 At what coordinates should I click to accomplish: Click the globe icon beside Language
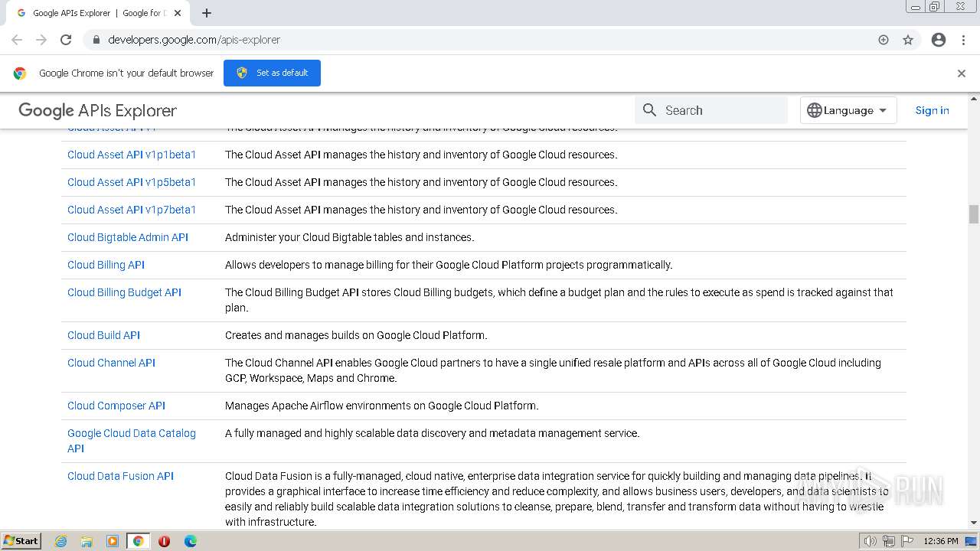coord(815,110)
